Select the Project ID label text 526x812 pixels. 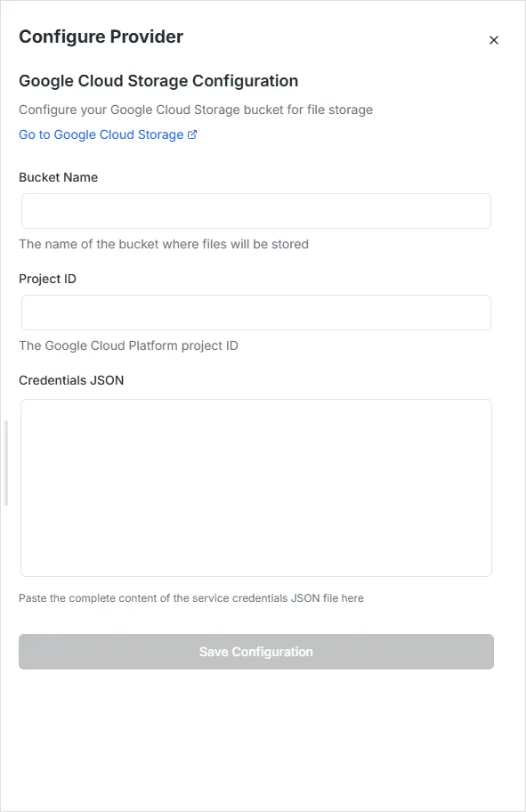[x=47, y=279]
